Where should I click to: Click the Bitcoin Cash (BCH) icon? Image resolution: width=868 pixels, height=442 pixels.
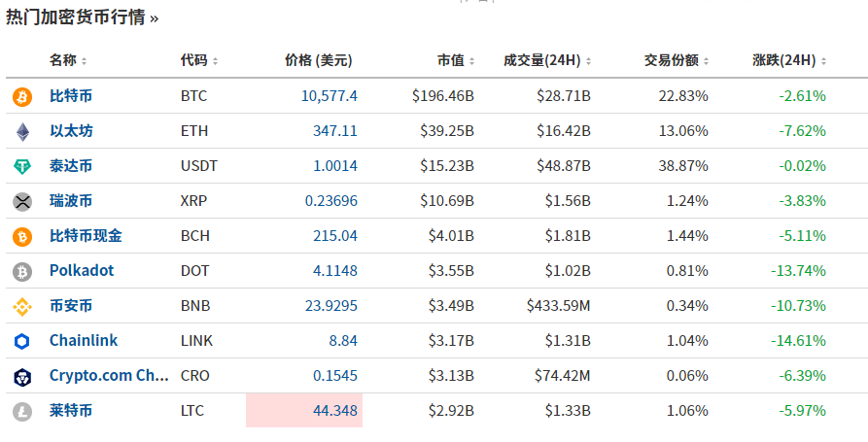[x=22, y=237]
